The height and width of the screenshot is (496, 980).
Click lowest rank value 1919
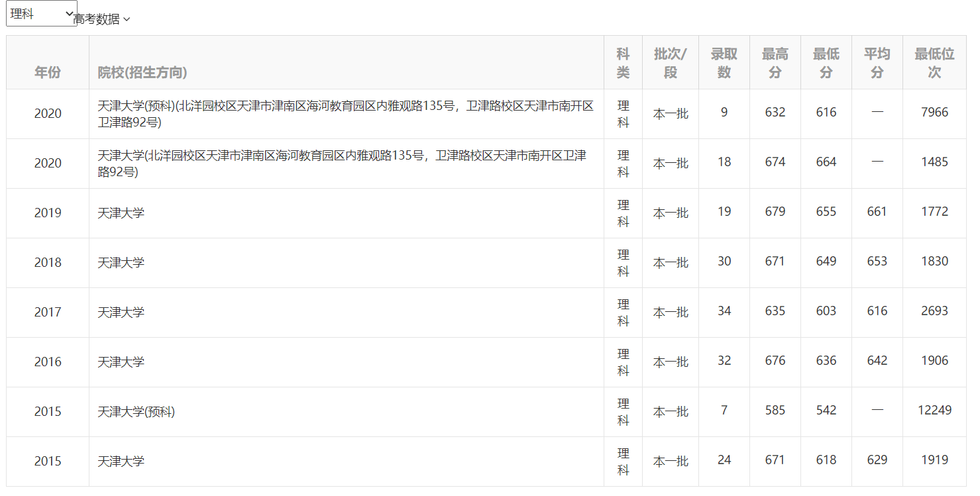934,460
